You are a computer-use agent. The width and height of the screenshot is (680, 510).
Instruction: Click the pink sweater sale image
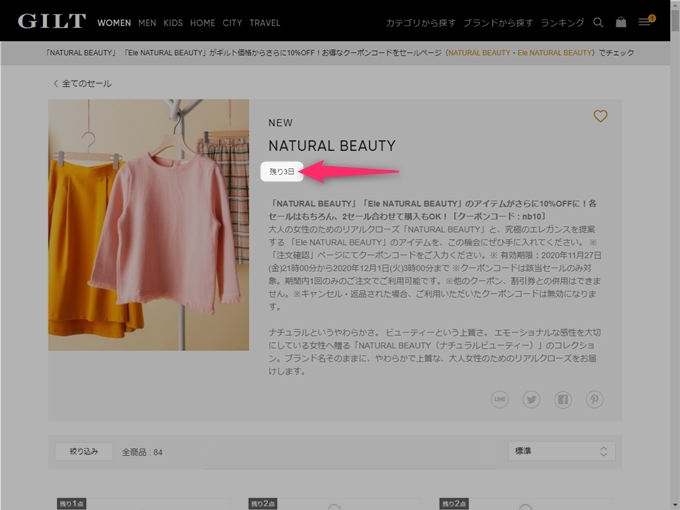(x=149, y=225)
